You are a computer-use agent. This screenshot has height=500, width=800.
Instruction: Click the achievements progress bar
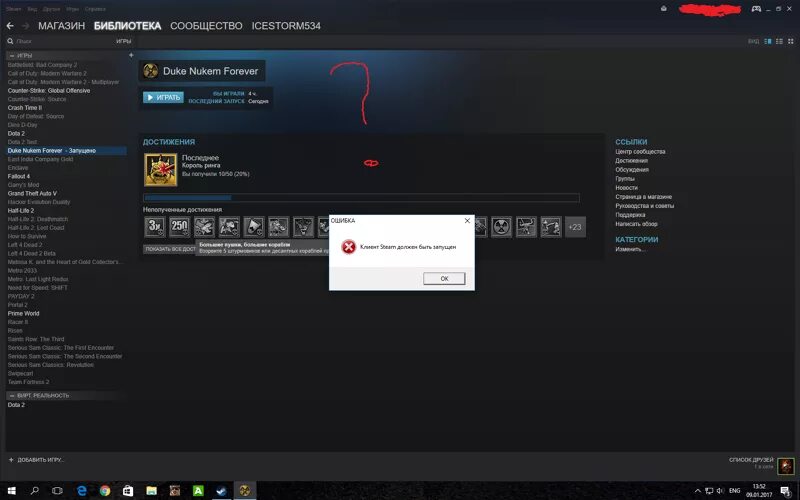[361, 197]
